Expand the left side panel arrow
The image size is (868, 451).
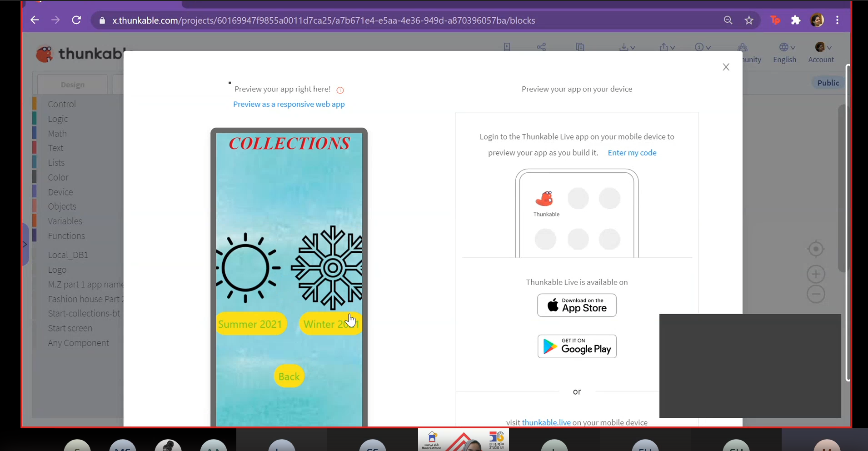[x=25, y=244]
